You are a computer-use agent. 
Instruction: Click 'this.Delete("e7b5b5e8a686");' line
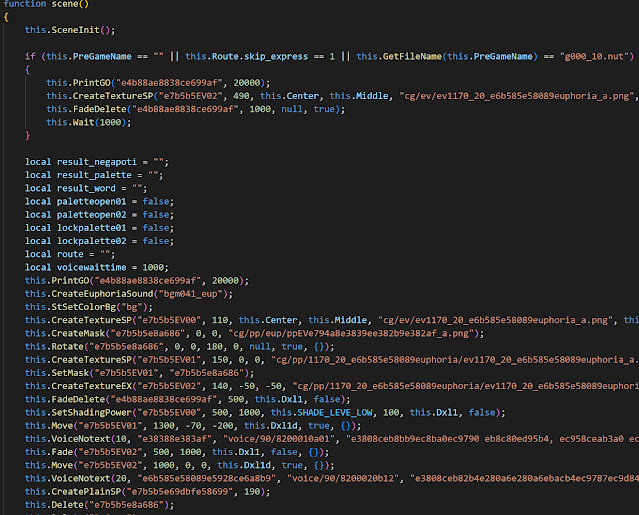coord(99,504)
